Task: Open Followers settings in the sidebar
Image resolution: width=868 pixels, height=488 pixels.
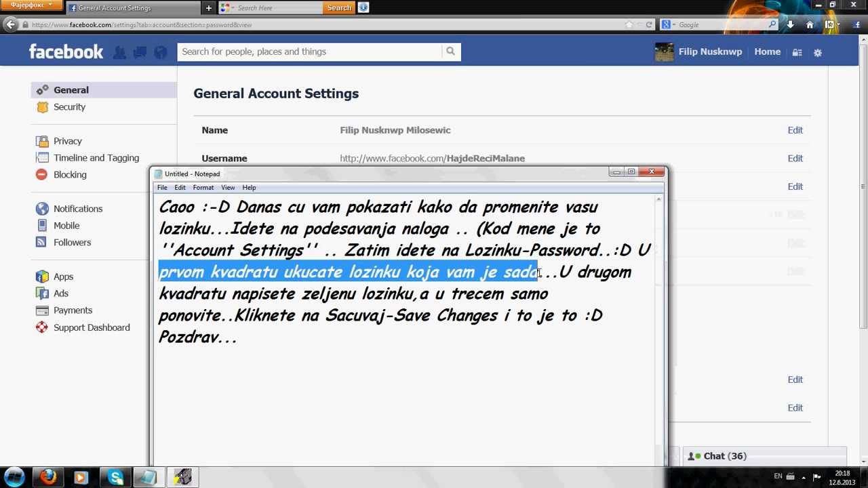Action: [72, 243]
